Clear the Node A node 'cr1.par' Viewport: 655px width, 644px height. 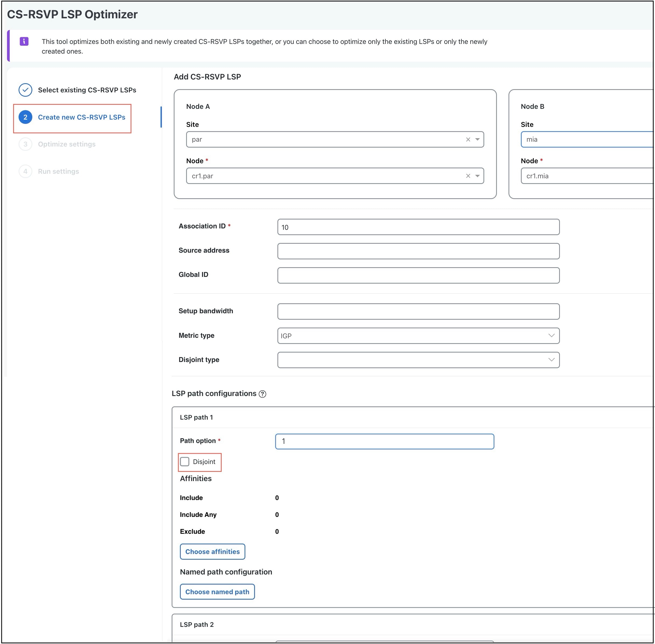tap(468, 176)
